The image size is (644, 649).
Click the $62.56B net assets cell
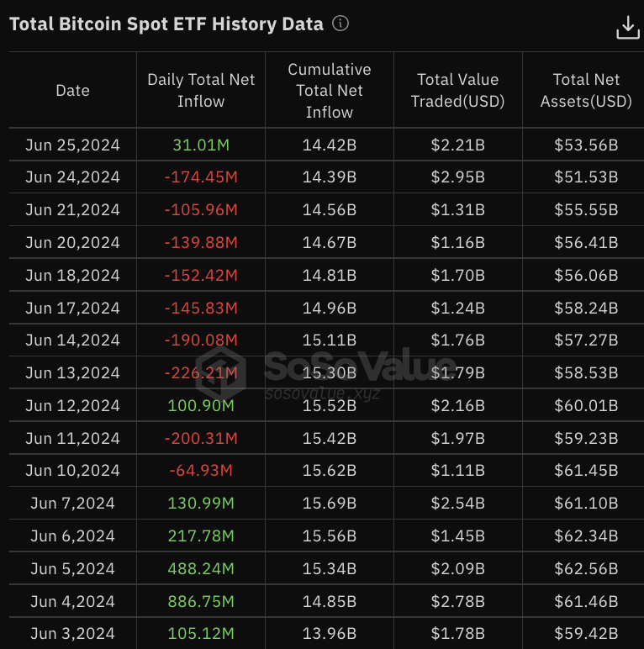coord(586,568)
